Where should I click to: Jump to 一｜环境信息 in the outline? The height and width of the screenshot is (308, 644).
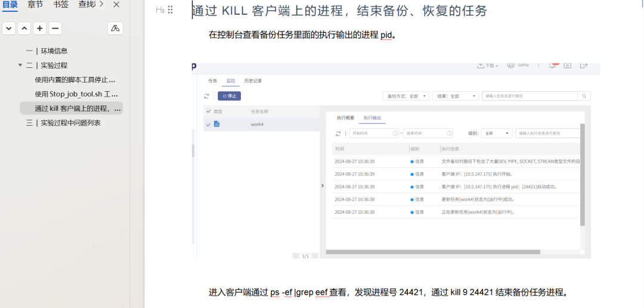click(x=47, y=51)
